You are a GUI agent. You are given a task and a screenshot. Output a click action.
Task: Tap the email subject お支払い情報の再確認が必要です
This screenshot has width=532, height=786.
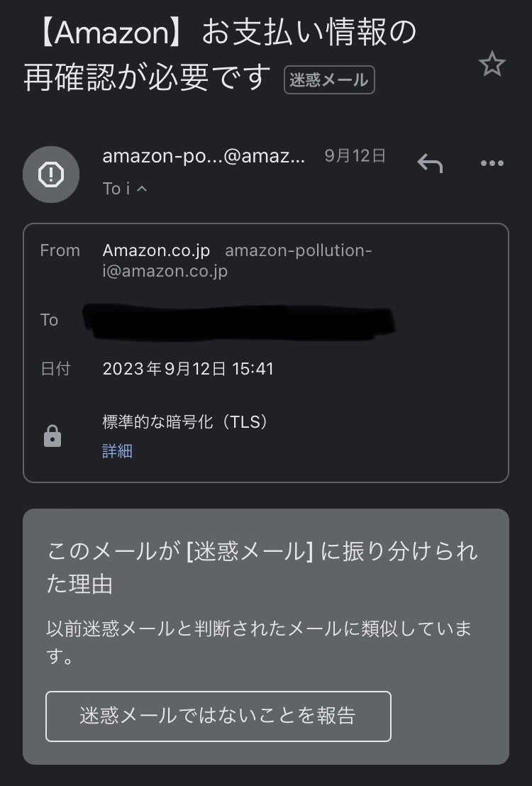tap(220, 55)
